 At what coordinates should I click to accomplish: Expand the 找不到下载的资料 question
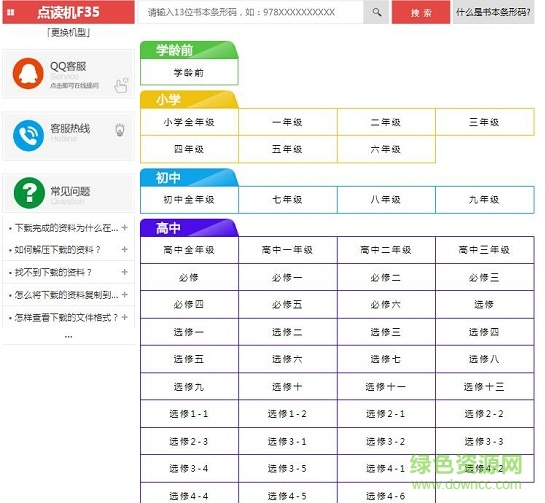tap(124, 272)
